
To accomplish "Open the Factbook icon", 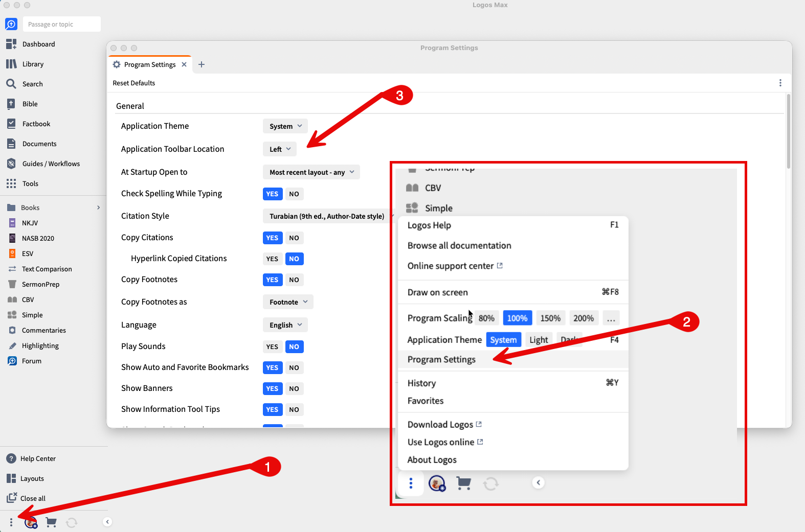I will 11,124.
